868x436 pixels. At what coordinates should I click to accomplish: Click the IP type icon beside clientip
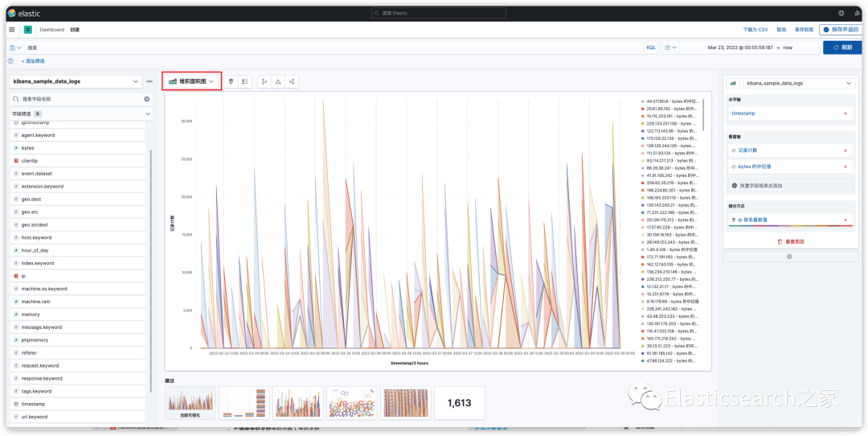coord(16,161)
